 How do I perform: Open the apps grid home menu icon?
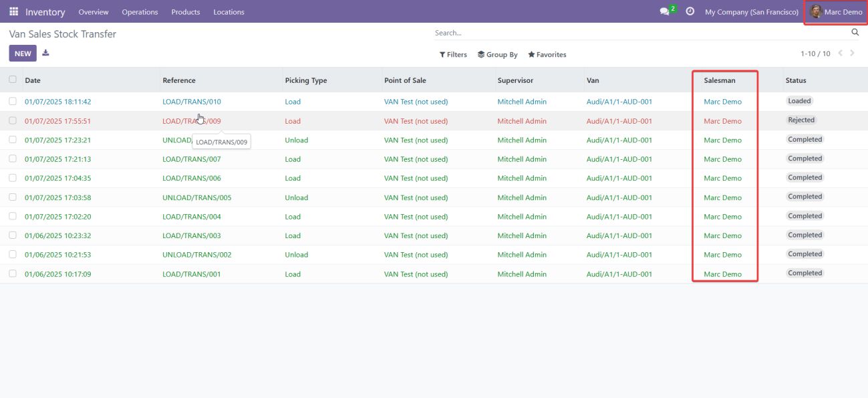(x=14, y=12)
